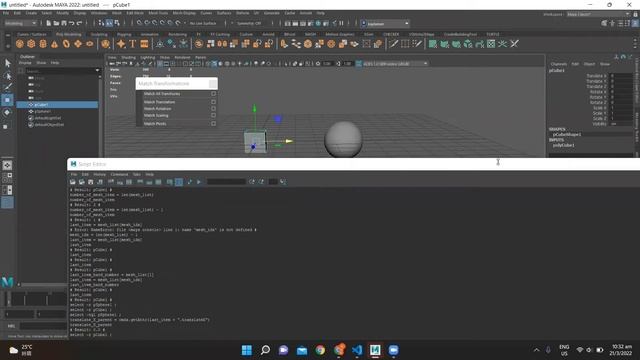Image resolution: width=640 pixels, height=360 pixels.
Task: Click polyCube1 under INPUTS in Channel Box
Action: (563, 145)
